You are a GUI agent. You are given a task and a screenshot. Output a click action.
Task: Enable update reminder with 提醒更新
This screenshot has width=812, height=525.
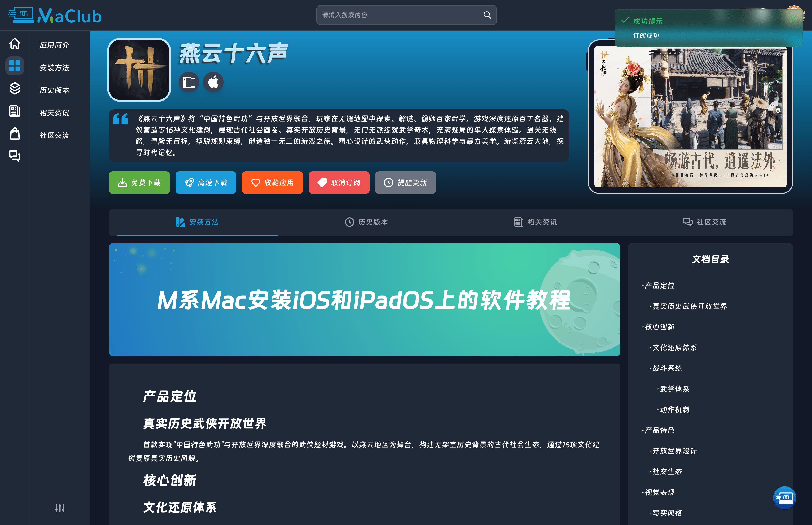click(x=405, y=183)
